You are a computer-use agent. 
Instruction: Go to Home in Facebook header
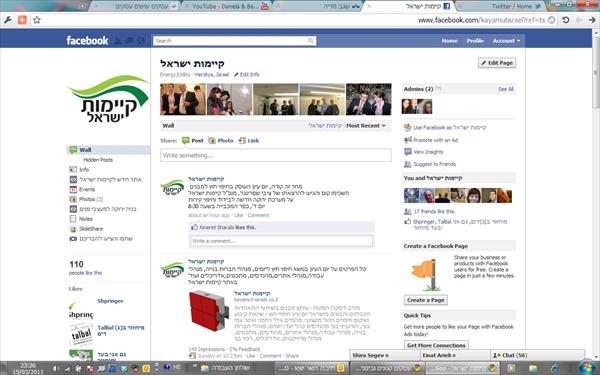tap(449, 41)
